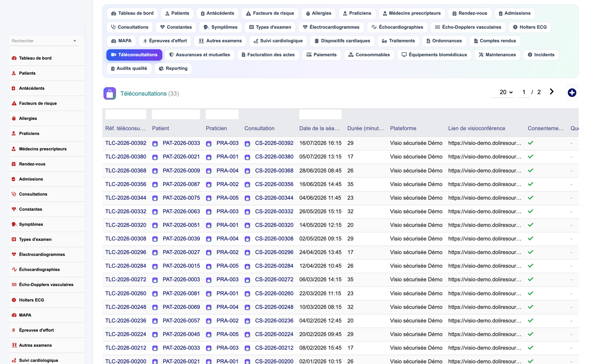Click the Patient column filter field

(x=176, y=115)
